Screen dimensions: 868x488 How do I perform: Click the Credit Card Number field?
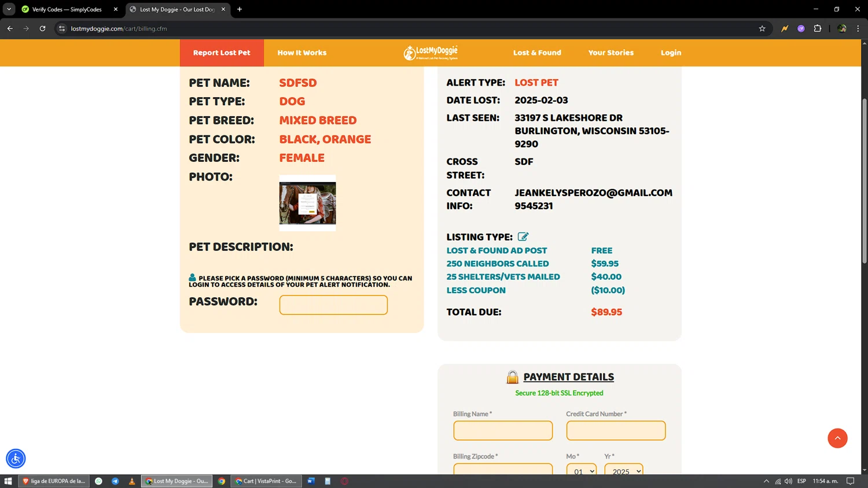pos(616,430)
